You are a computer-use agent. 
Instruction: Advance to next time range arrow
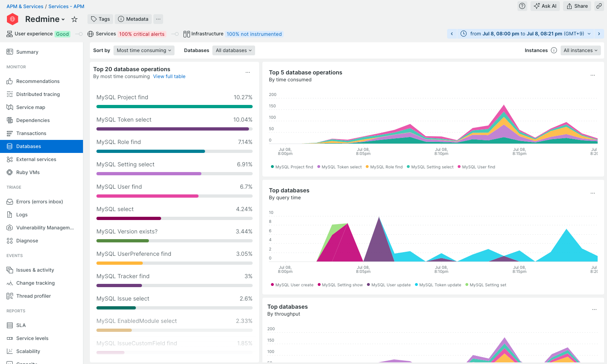pos(599,34)
